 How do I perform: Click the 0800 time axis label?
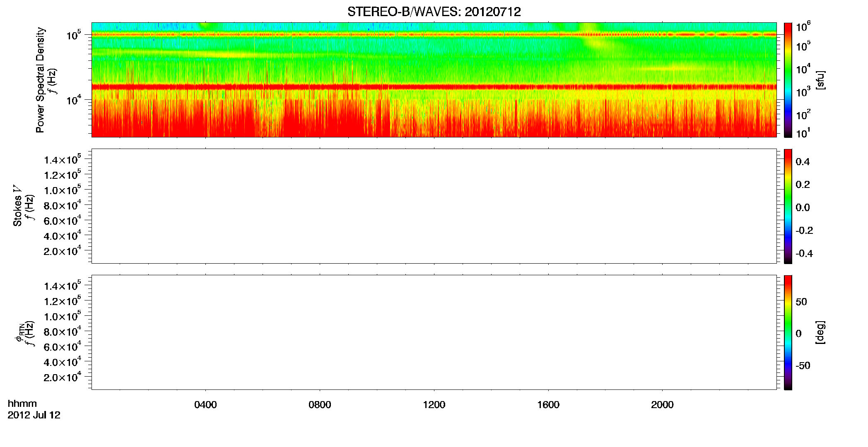coord(320,405)
